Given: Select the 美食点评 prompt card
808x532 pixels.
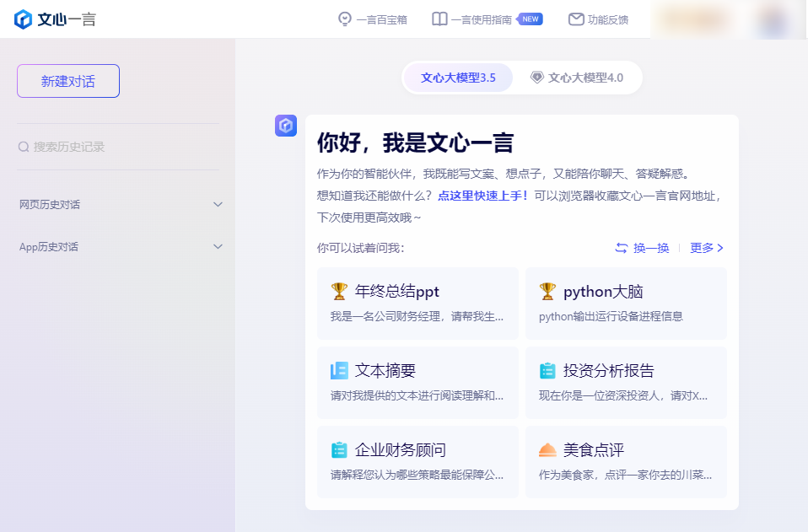Looking at the screenshot, I should pyautogui.click(x=626, y=462).
